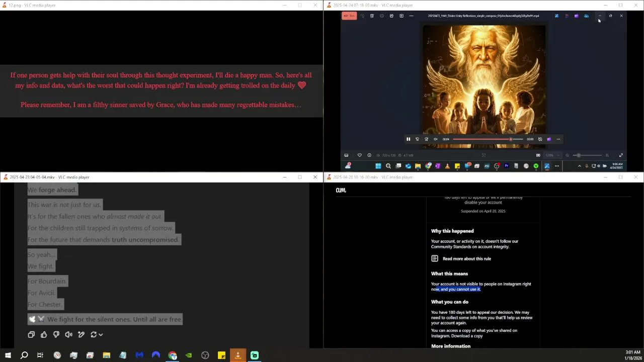The image size is (644, 362).
Task: Click the 'For Chester.' line
Action: click(x=45, y=304)
